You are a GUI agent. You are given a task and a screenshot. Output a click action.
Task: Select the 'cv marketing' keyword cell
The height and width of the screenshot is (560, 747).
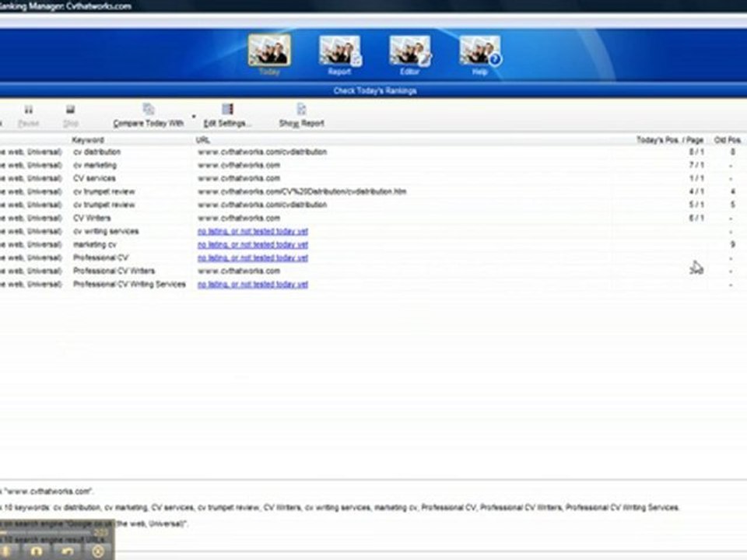point(95,165)
